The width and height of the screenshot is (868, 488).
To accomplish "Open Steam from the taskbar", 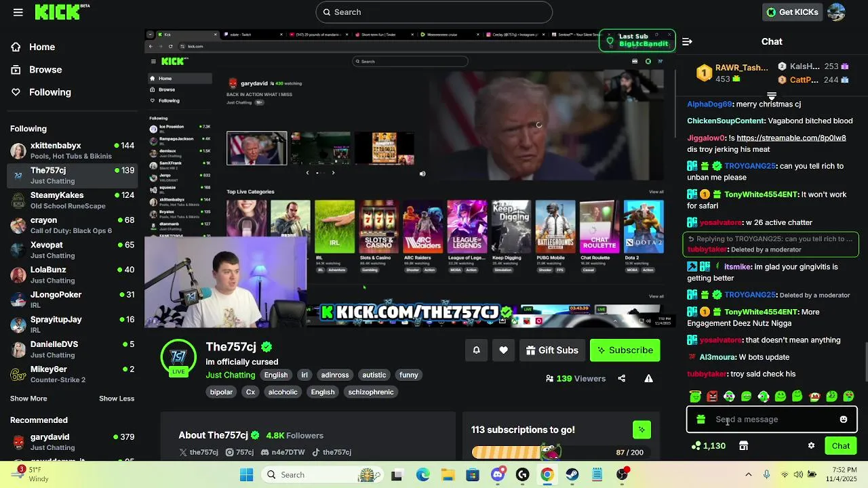I will 572,474.
